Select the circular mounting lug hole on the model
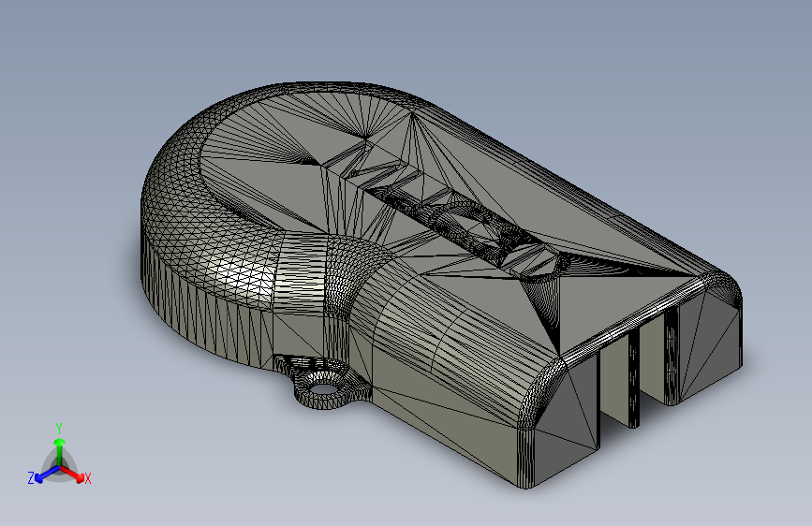 point(322,387)
